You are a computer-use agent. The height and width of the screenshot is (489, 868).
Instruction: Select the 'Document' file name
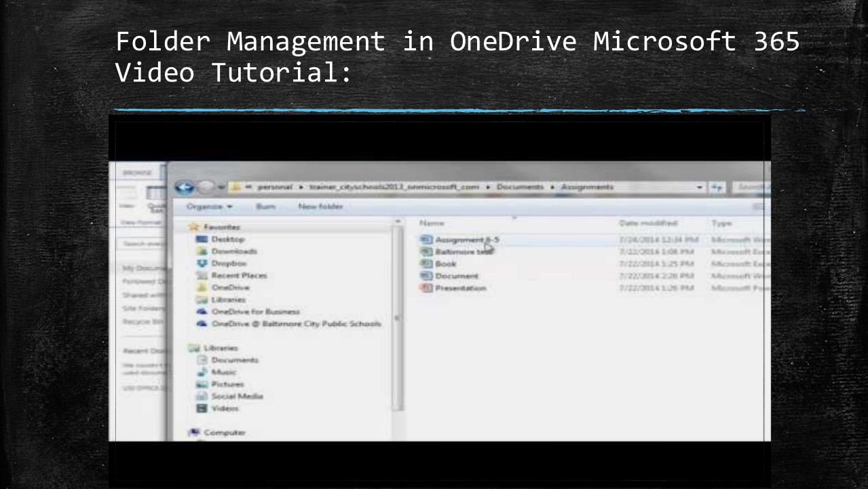457,276
